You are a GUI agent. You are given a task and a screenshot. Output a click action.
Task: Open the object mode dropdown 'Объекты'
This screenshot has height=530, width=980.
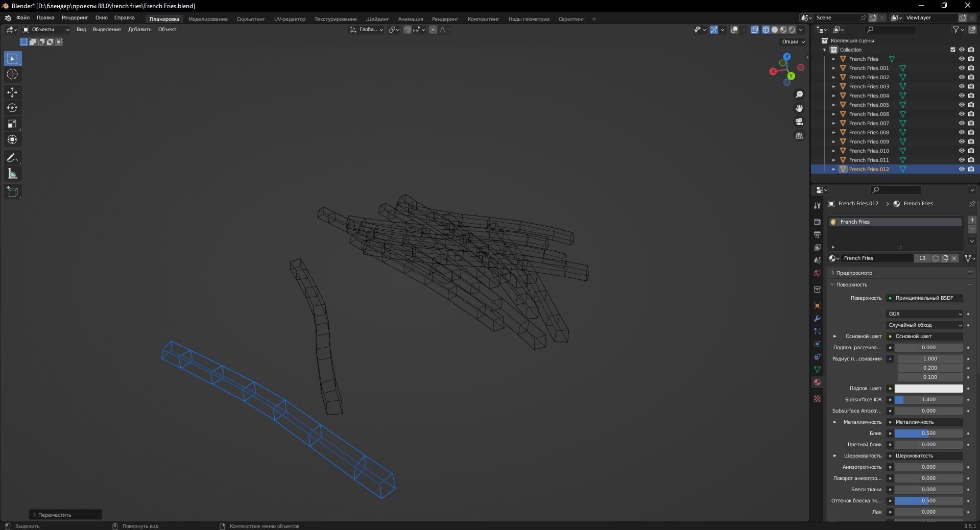46,30
